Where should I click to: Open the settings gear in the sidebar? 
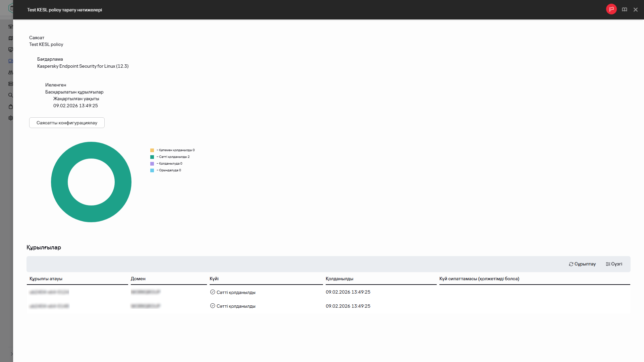click(11, 118)
